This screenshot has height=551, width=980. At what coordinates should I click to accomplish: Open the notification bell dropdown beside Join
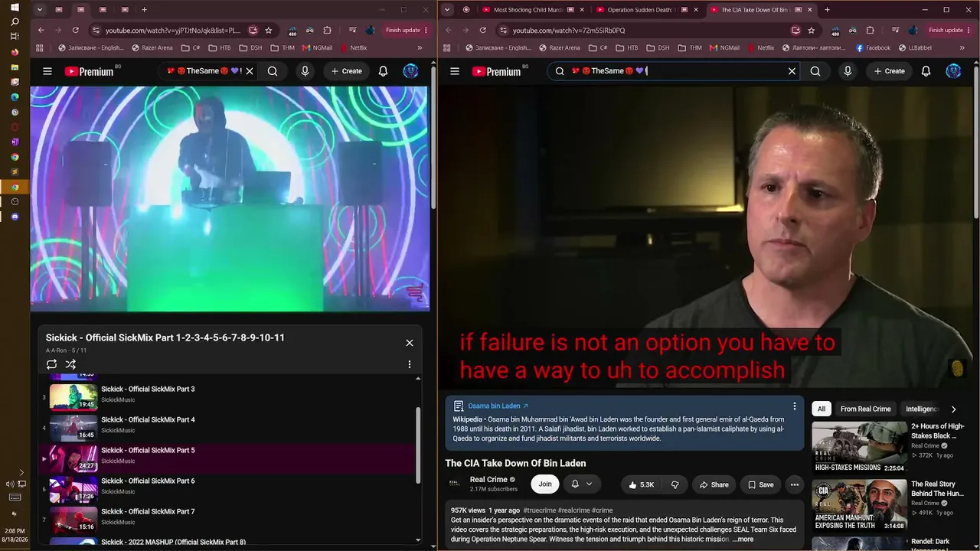coord(582,484)
